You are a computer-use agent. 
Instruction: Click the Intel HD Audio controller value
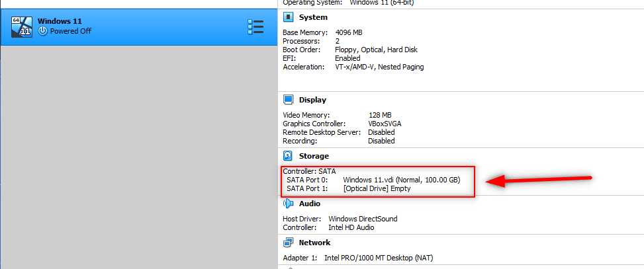tap(351, 227)
